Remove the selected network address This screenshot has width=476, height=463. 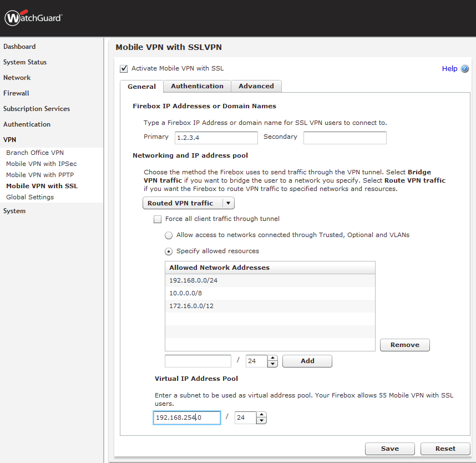[404, 345]
